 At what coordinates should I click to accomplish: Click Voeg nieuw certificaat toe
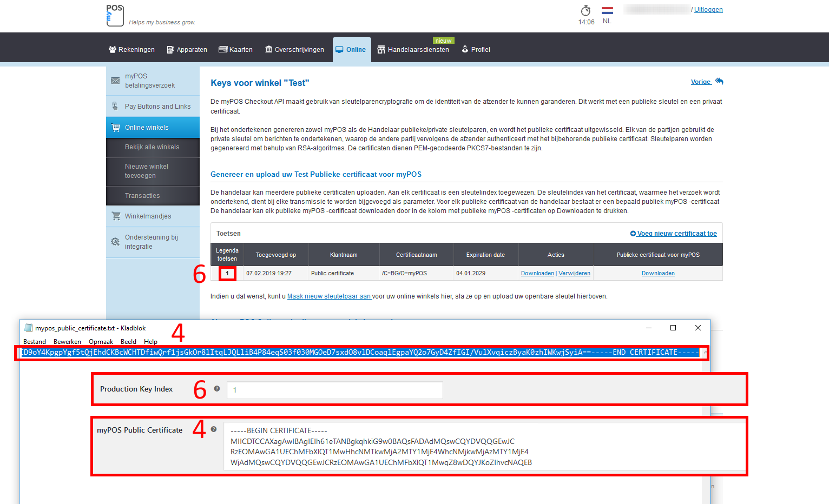673,234
